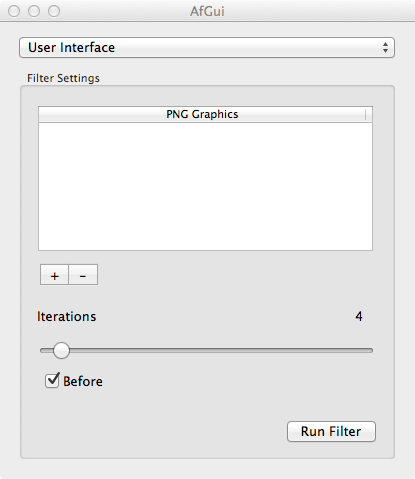Click inside the empty PNG Graphics list
Screen dimensions: 415x479
click(x=205, y=186)
